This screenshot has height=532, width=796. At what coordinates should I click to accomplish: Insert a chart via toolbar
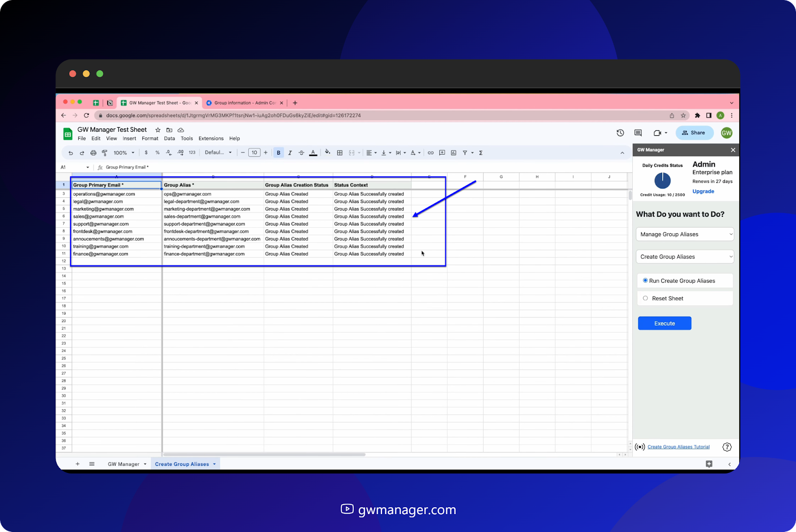[454, 153]
